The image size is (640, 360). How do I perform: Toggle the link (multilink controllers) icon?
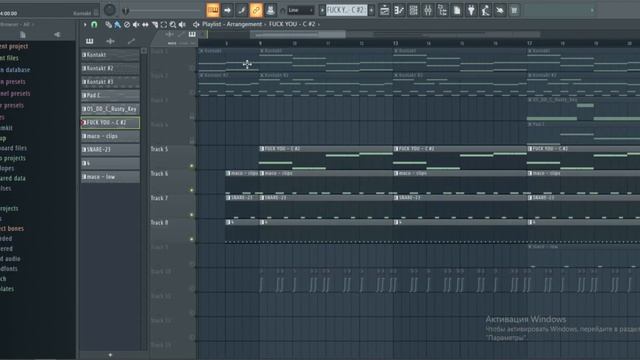click(x=256, y=10)
